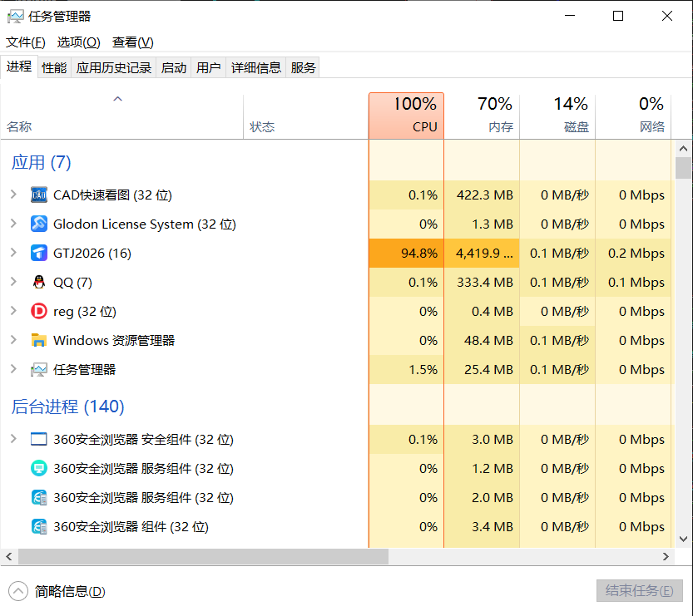Click the horizontal scrollbar left arrow
This screenshot has height=616, width=693.
[x=9, y=556]
